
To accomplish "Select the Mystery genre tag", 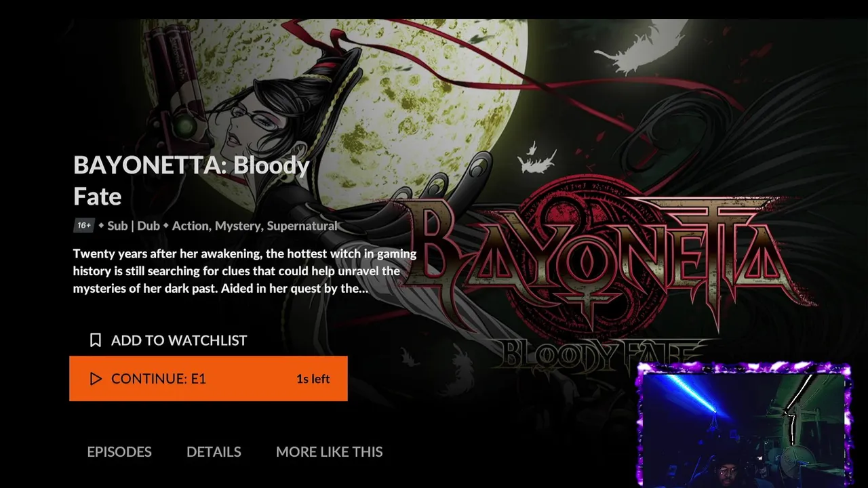I will 239,226.
